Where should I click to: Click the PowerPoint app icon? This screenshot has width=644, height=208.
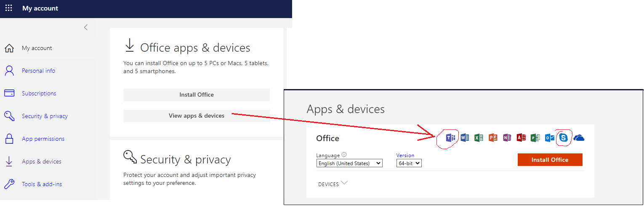pyautogui.click(x=493, y=138)
